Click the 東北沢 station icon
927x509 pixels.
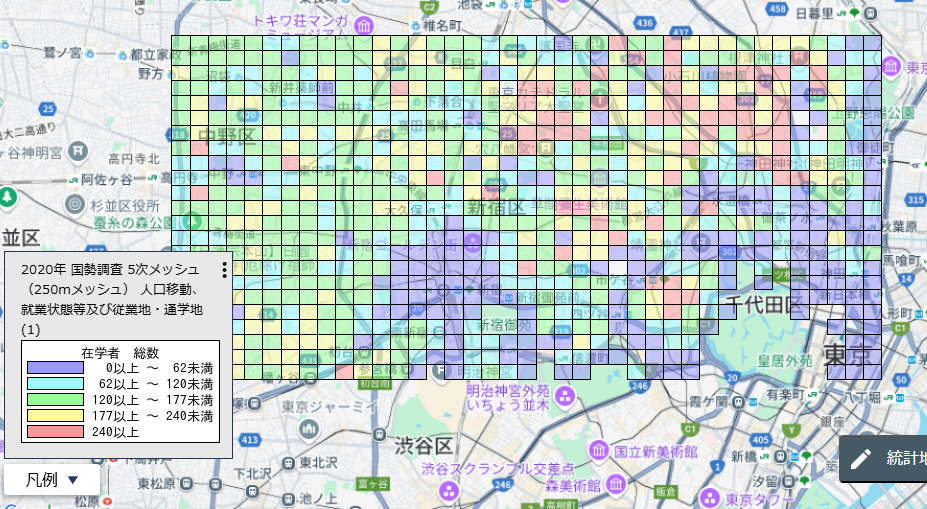(289, 463)
